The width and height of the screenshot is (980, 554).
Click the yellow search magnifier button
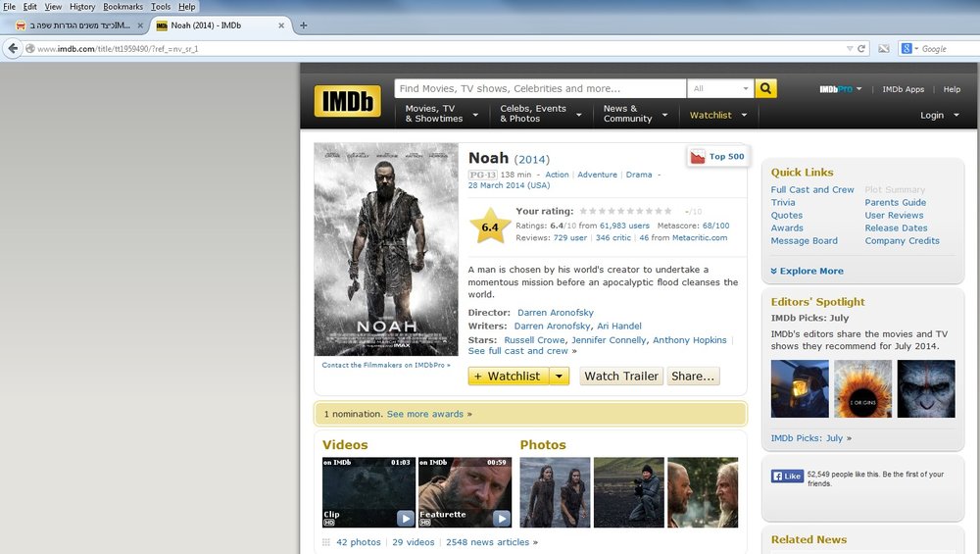coord(765,89)
